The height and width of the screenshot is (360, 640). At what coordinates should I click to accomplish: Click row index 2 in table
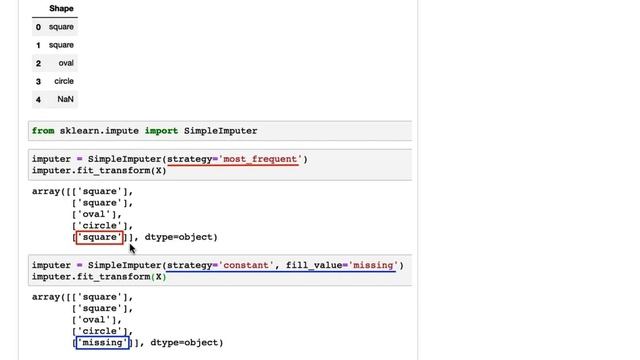38,63
